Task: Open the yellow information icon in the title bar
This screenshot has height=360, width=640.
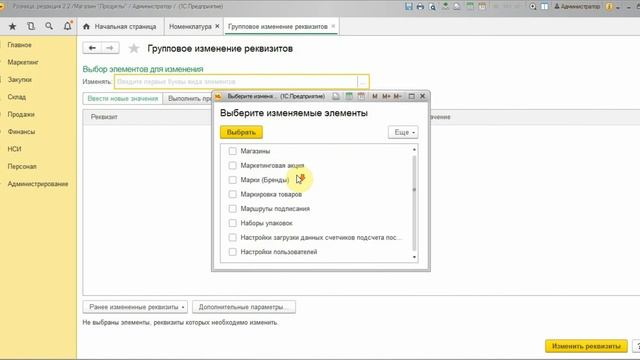Action: [x=609, y=7]
